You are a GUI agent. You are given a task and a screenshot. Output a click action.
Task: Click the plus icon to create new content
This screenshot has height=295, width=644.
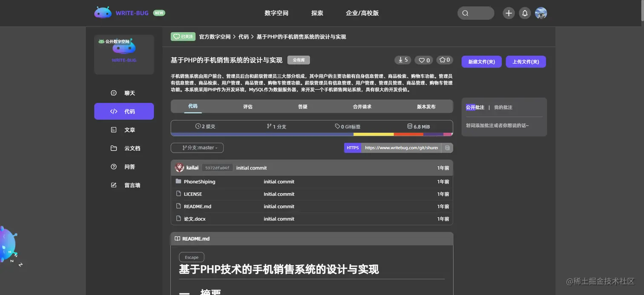(509, 13)
